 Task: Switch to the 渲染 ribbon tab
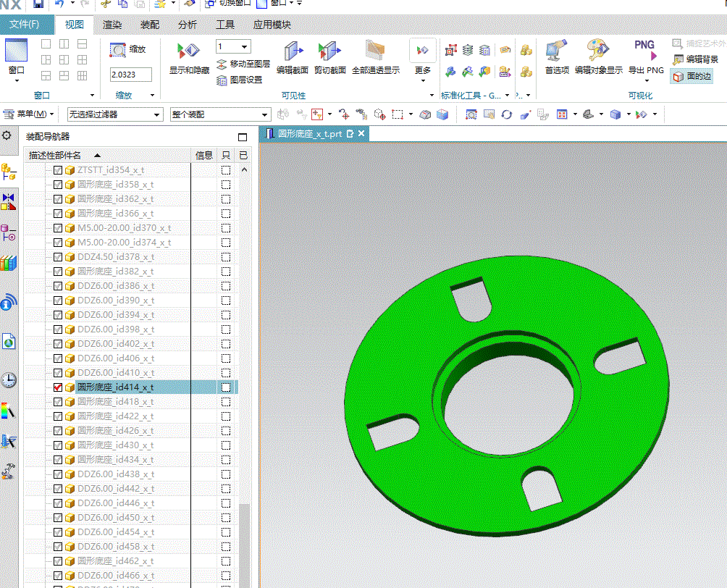pos(112,25)
